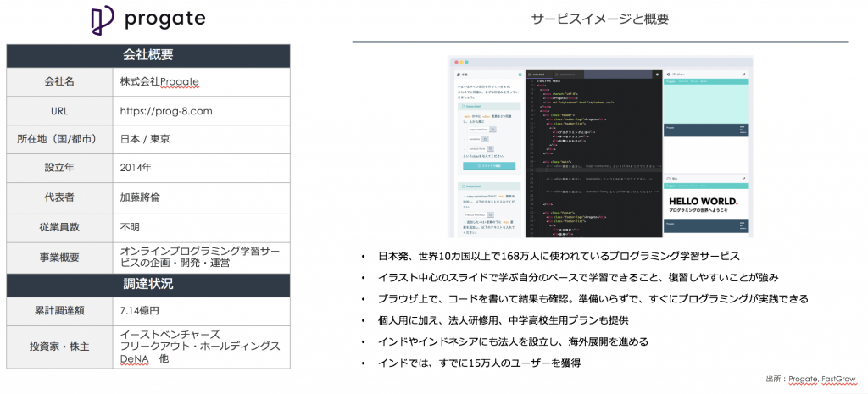Click the 事業概要 label cell
This screenshot has width=868, height=394.
tap(59, 258)
